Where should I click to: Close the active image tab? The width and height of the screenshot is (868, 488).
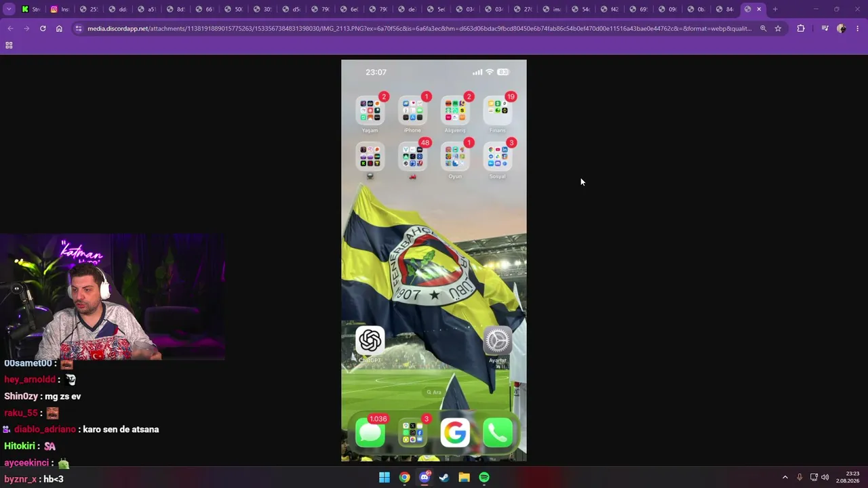point(759,9)
